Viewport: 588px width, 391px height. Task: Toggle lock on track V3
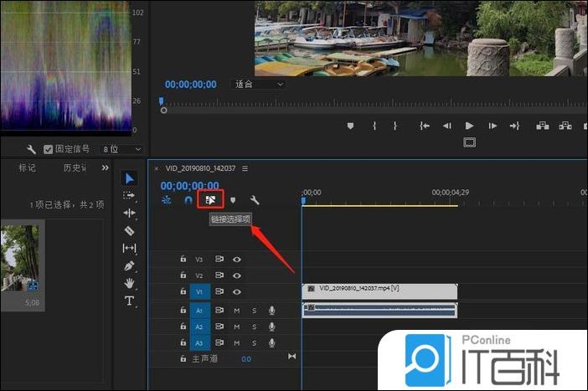[183, 260]
